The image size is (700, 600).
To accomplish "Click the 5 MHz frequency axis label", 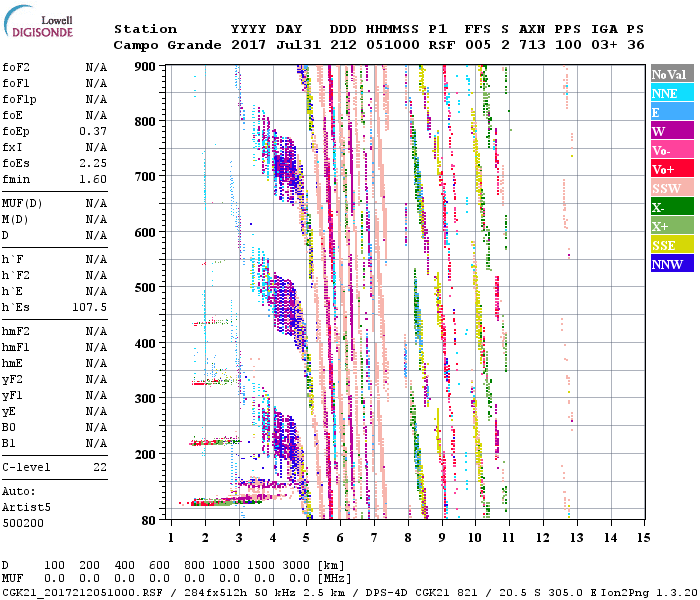I will 307,538.
